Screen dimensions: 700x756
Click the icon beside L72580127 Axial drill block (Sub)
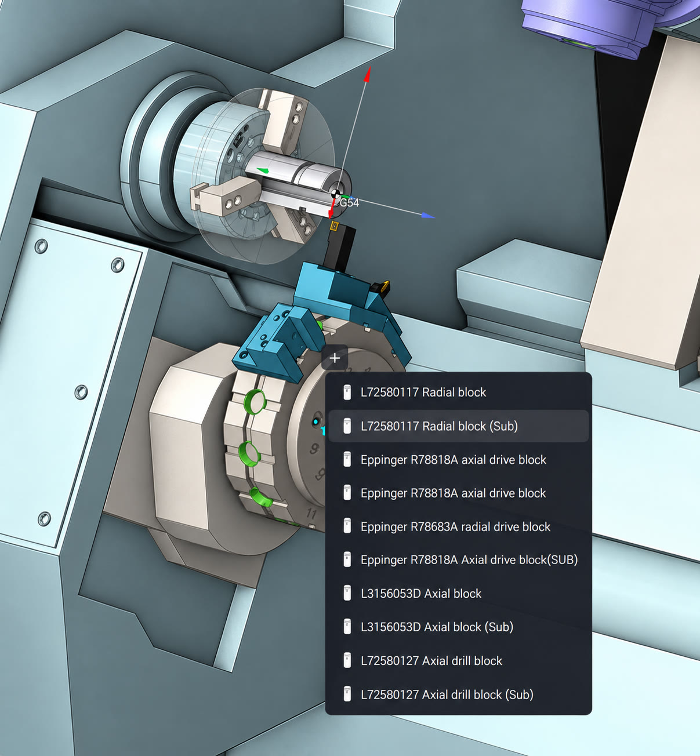click(x=347, y=695)
